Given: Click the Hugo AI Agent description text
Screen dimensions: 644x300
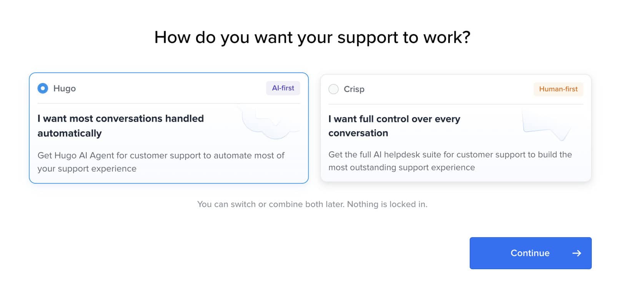Looking at the screenshot, I should click(x=161, y=162).
